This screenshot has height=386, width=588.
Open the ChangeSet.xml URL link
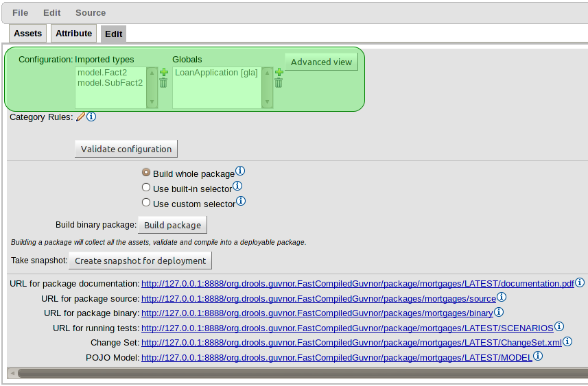pyautogui.click(x=351, y=342)
